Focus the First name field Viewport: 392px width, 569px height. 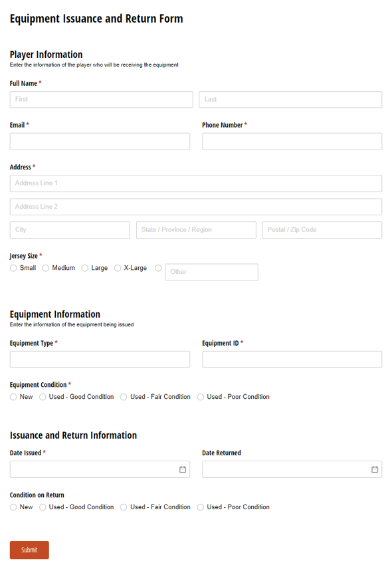click(101, 100)
